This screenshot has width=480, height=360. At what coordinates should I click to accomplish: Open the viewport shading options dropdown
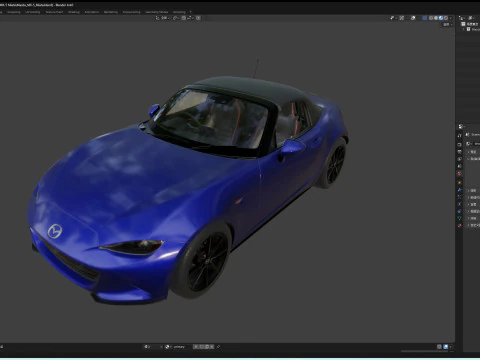(451, 18)
